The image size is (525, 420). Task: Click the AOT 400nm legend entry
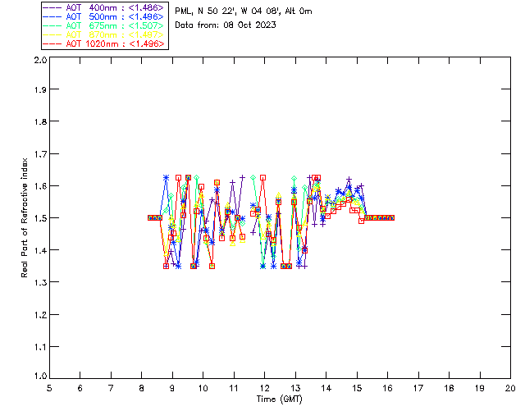point(103,7)
